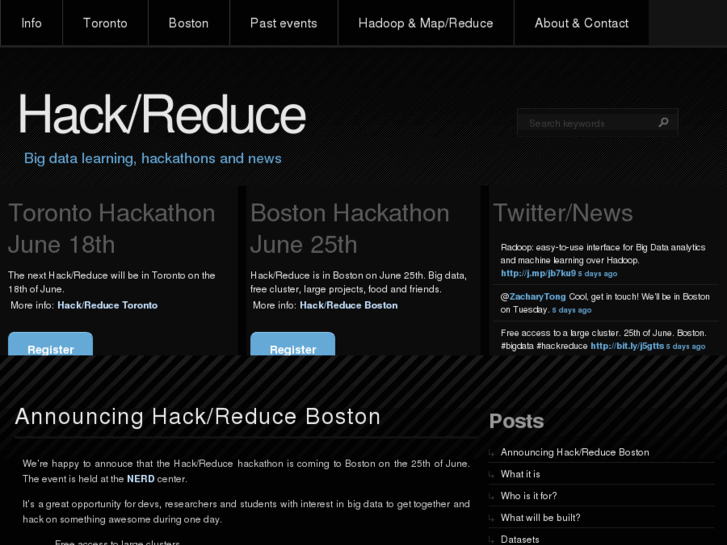727x545 pixels.
Task: Click the Boston Hackathon June 25th heading
Action: click(x=350, y=229)
